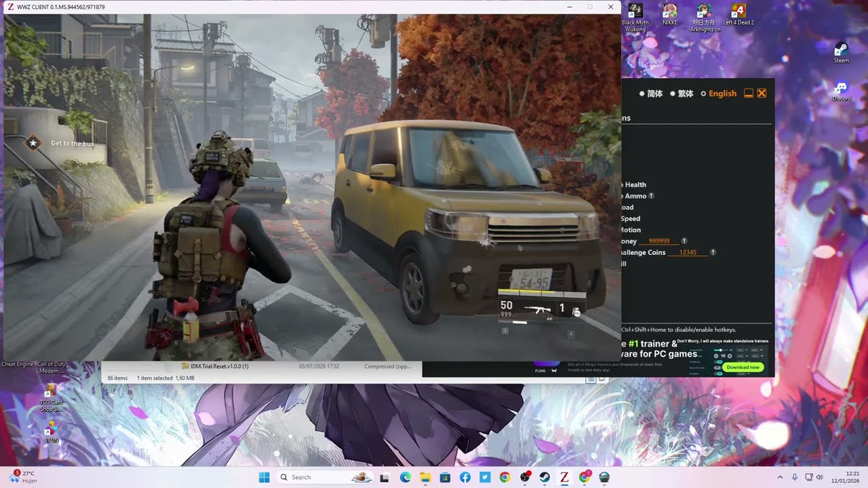Click the Download now button in trainer ad

coord(743,367)
